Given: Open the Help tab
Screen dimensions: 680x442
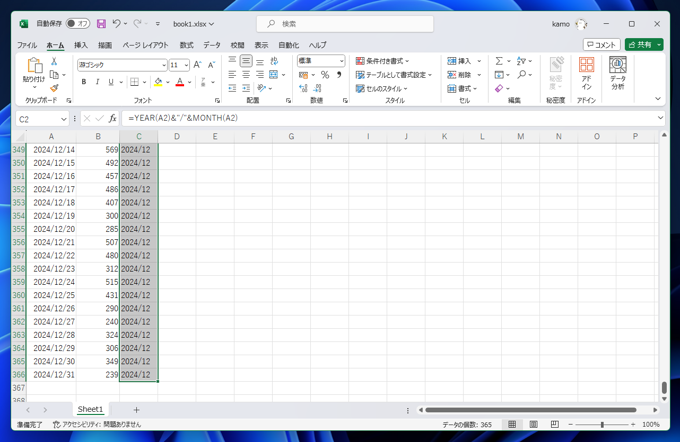Looking at the screenshot, I should tap(318, 45).
